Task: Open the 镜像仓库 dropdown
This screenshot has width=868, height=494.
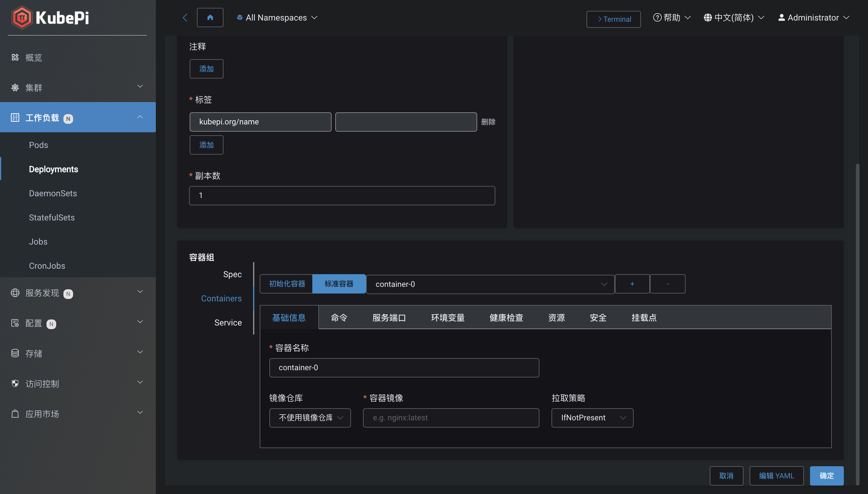Action: click(x=310, y=418)
